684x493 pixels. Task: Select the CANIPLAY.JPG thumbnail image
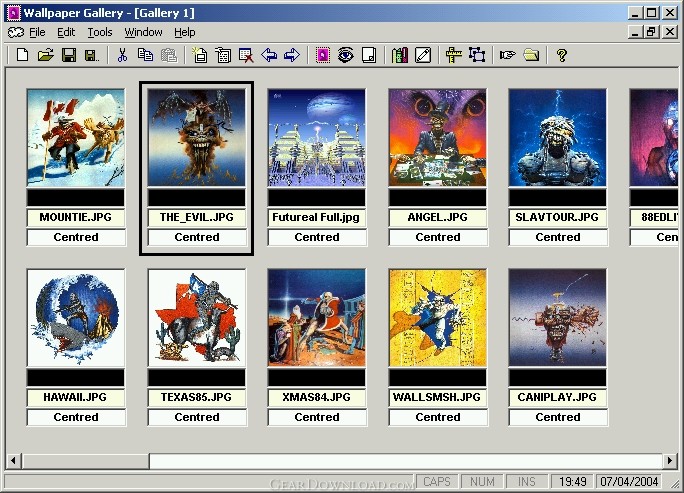click(x=557, y=318)
